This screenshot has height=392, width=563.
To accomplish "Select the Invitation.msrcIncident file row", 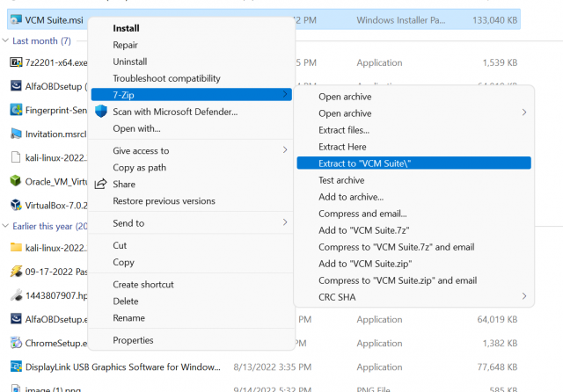I will [48, 134].
